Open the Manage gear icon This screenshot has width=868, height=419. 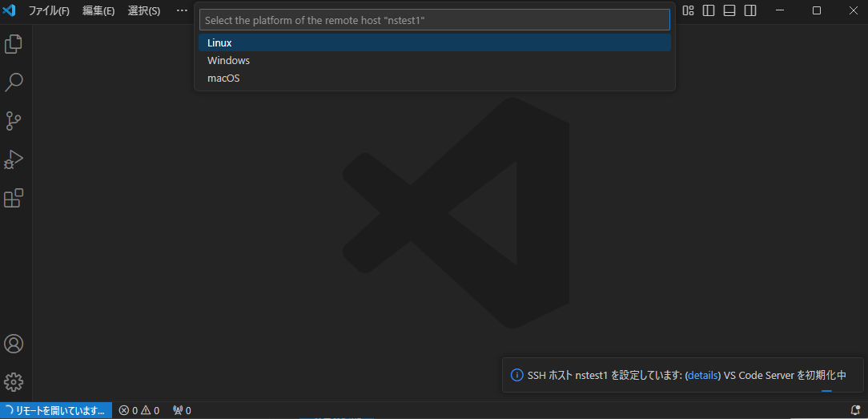(x=14, y=382)
